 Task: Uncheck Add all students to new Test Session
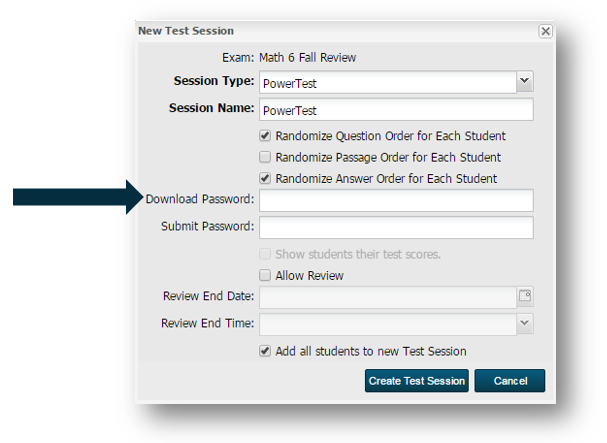tap(265, 351)
